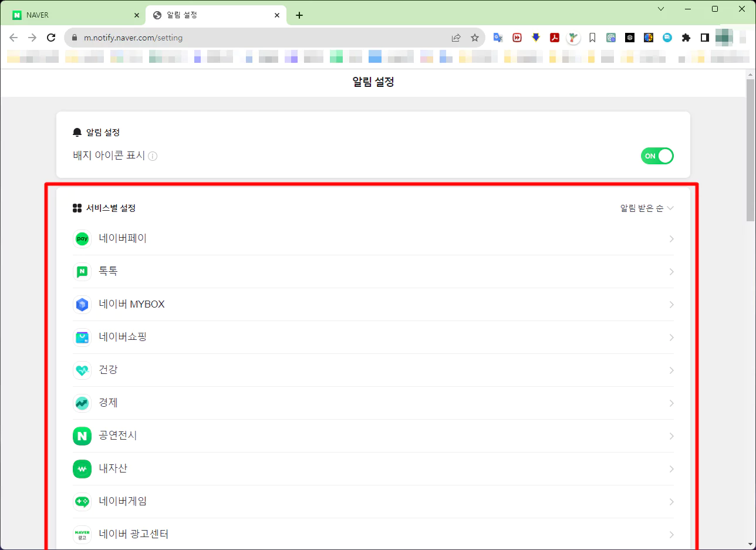
Task: Click the share page icon in address bar
Action: pos(456,38)
